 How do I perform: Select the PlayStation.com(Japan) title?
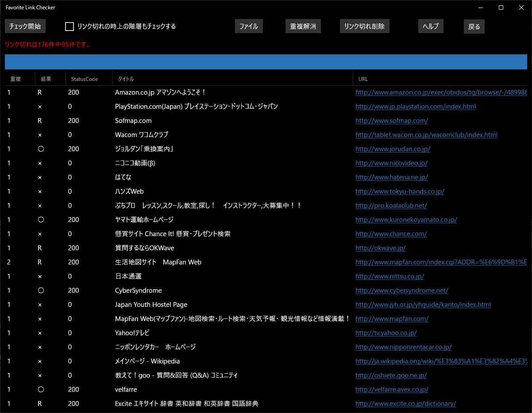[x=197, y=107]
